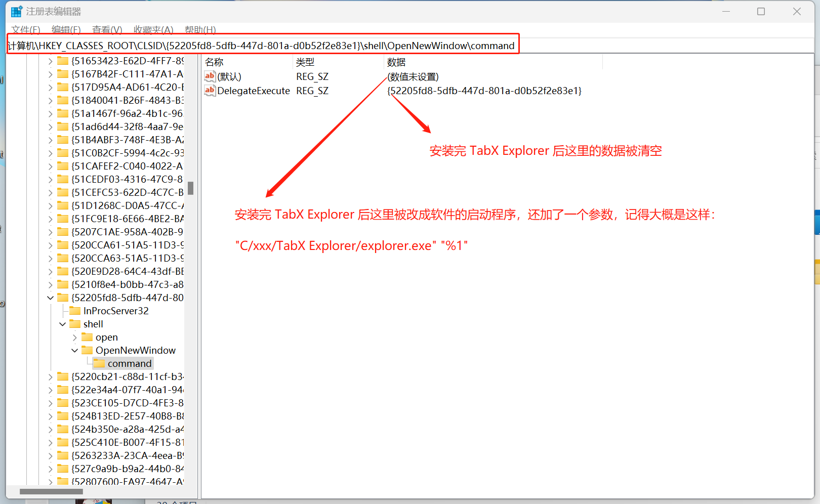Select the {520CCA63-51A5-11D3 folder icon

(63, 258)
